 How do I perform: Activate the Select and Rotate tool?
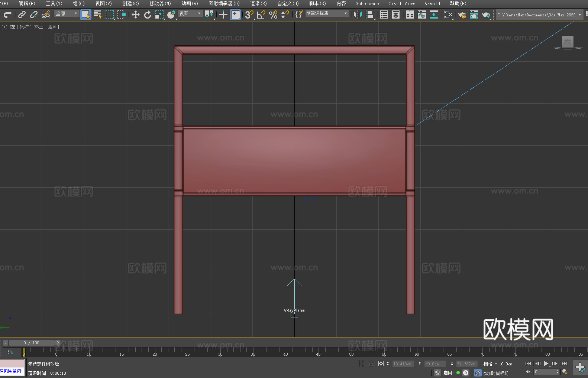point(148,15)
